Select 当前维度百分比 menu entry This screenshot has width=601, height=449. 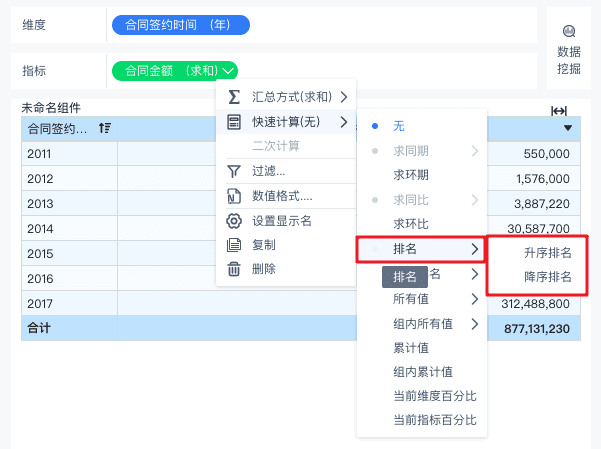click(x=435, y=396)
